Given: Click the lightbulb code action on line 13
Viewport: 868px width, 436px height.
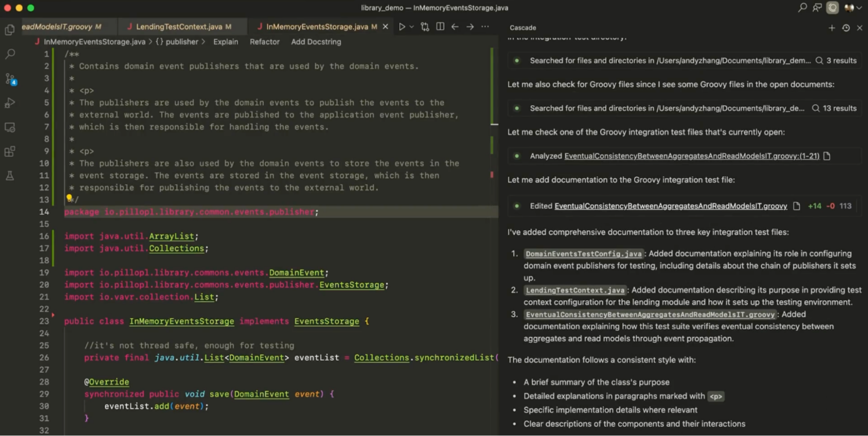Looking at the screenshot, I should point(69,198).
